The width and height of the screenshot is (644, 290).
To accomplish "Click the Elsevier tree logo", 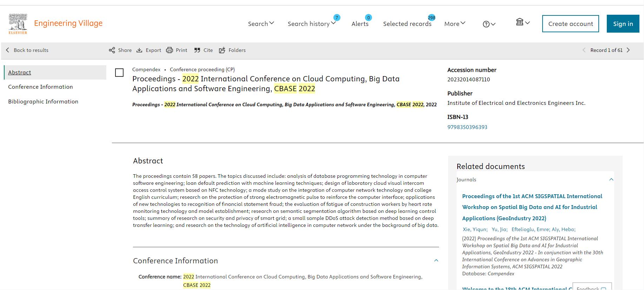I will (18, 24).
